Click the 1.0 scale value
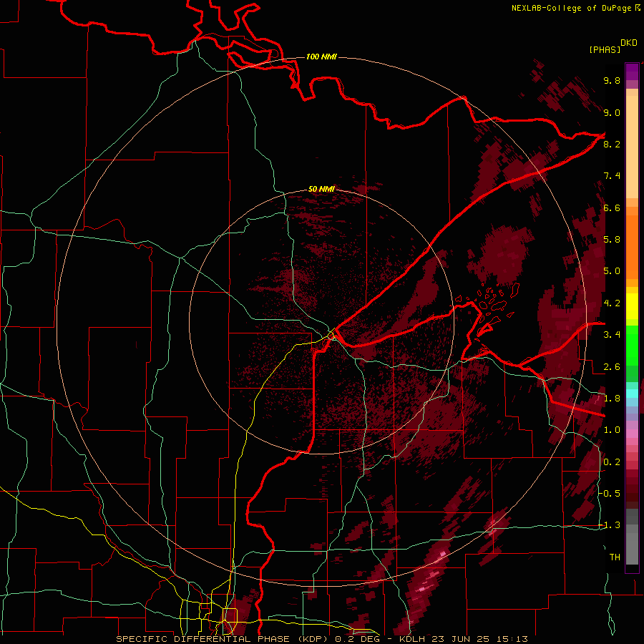The image size is (644, 644). pyautogui.click(x=612, y=430)
